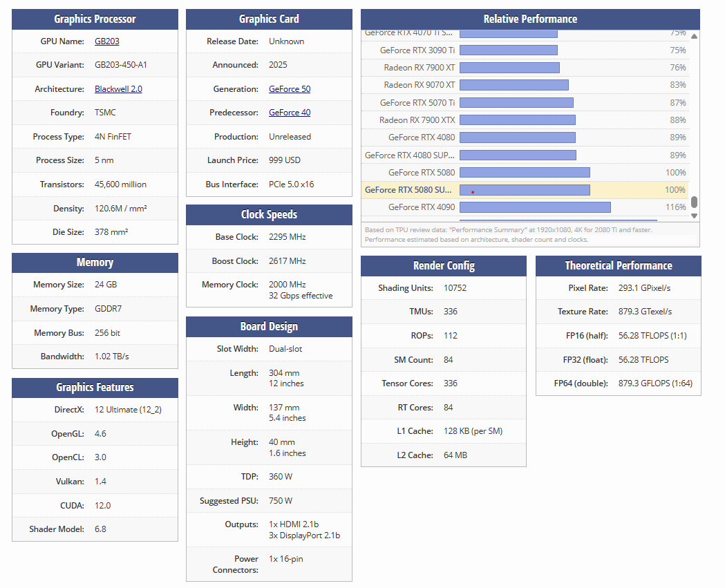Click the Graphics Card section header
Image resolution: width=725 pixels, height=588 pixels.
(x=269, y=19)
